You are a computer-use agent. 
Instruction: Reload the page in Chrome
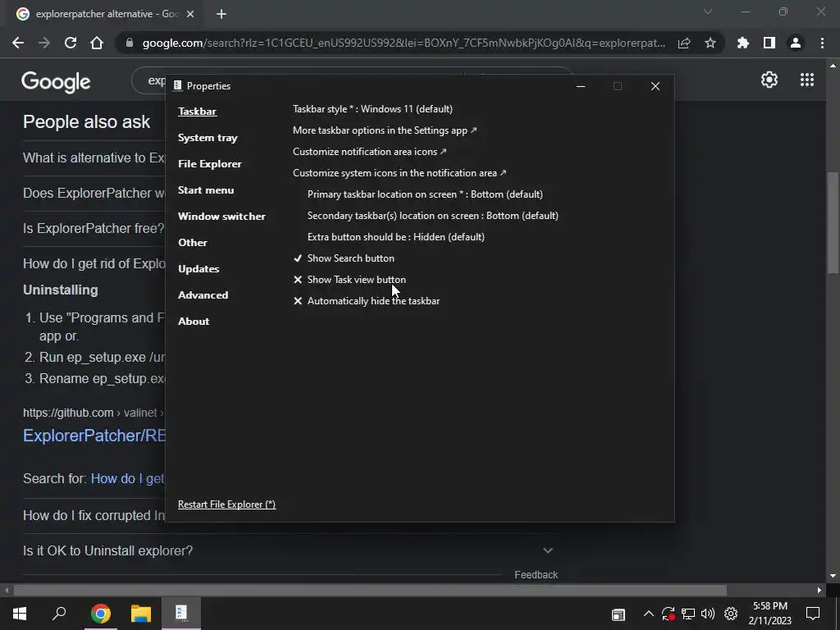coord(71,43)
